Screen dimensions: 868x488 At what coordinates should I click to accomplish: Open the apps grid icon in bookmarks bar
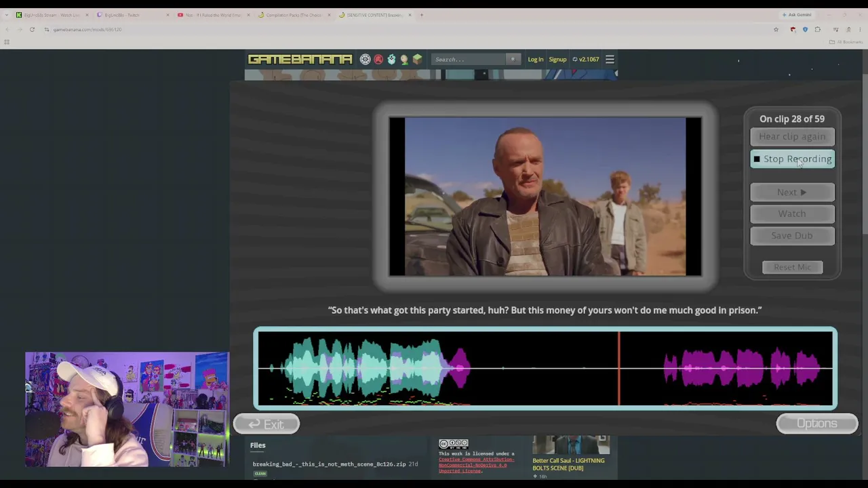(7, 42)
